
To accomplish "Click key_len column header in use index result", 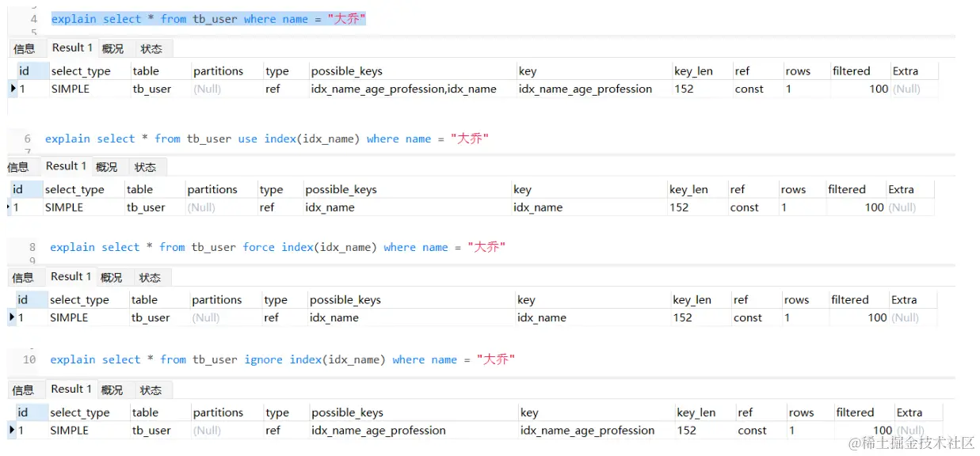I will (688, 189).
